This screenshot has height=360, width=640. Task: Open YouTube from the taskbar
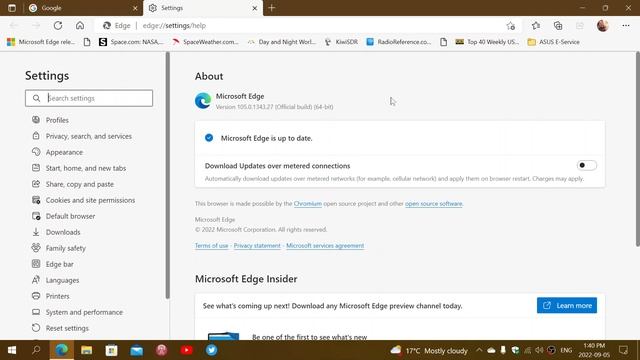187,350
